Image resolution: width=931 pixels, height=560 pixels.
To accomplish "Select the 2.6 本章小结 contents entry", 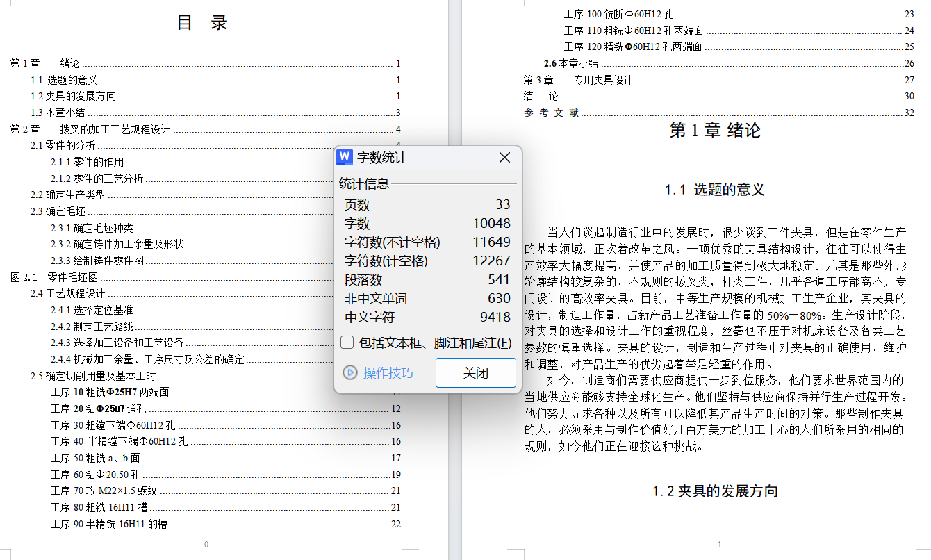I will (x=570, y=63).
